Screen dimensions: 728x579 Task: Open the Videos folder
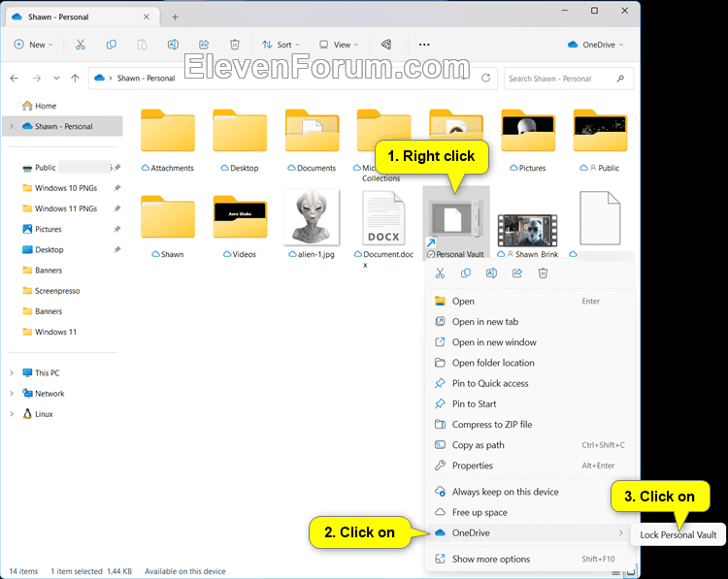[x=240, y=226]
